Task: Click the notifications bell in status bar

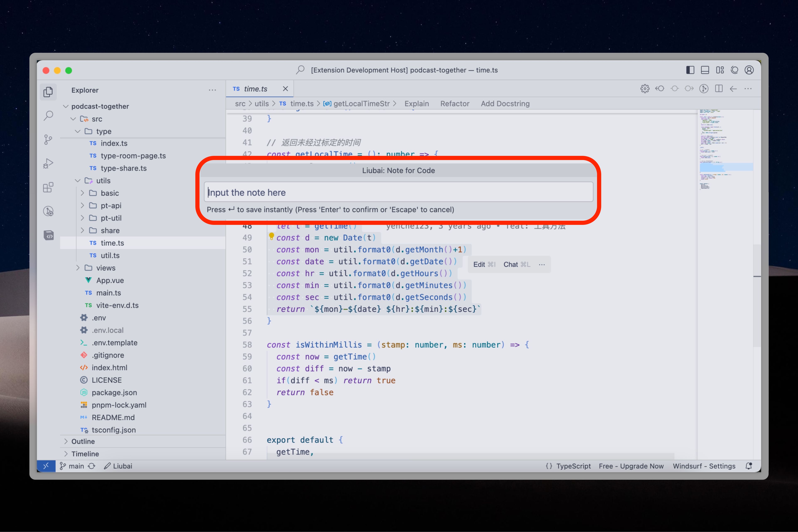Action: [x=749, y=466]
